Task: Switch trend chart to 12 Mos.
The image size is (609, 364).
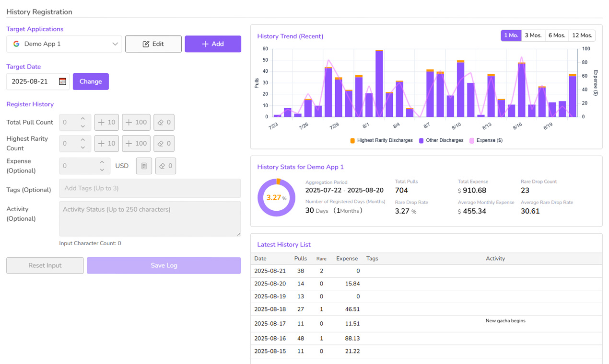Action: pyautogui.click(x=582, y=35)
